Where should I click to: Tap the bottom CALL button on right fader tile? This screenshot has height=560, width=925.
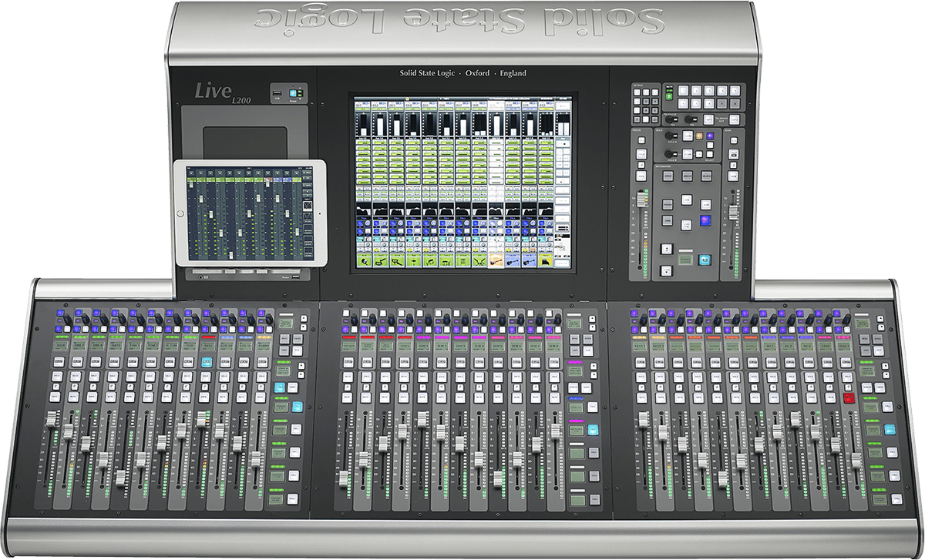point(896,498)
